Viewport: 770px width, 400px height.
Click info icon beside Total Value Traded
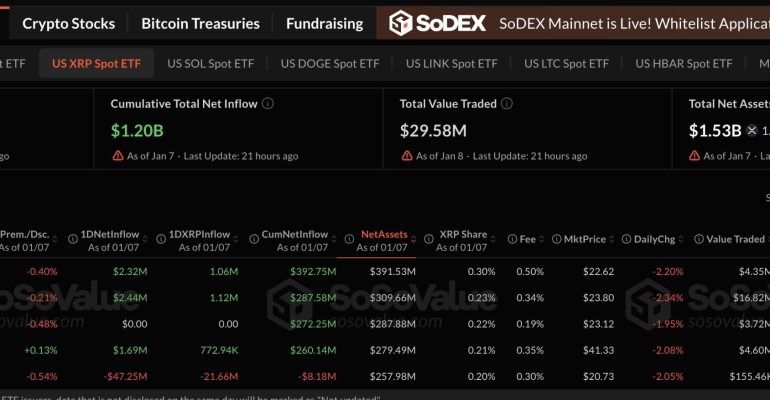point(507,103)
